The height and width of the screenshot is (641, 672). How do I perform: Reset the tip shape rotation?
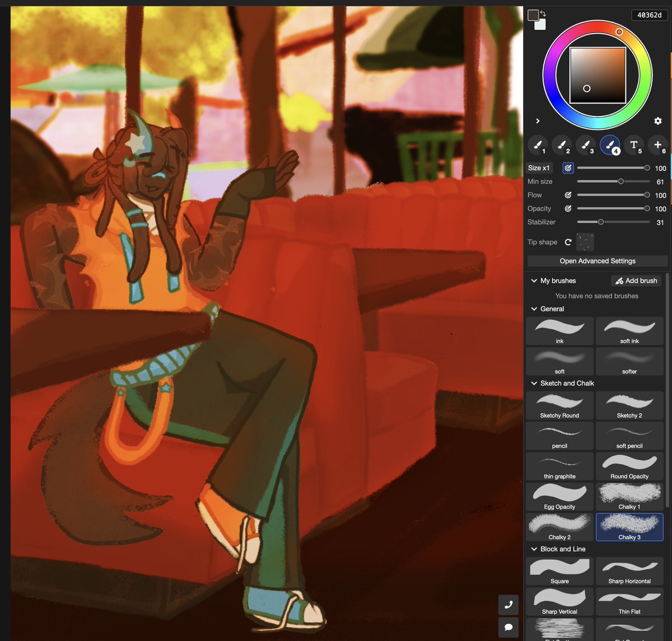click(568, 242)
